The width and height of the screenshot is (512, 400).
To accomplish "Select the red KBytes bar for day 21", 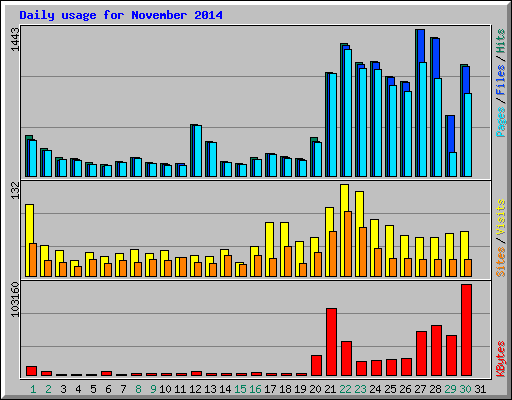I will [331, 342].
